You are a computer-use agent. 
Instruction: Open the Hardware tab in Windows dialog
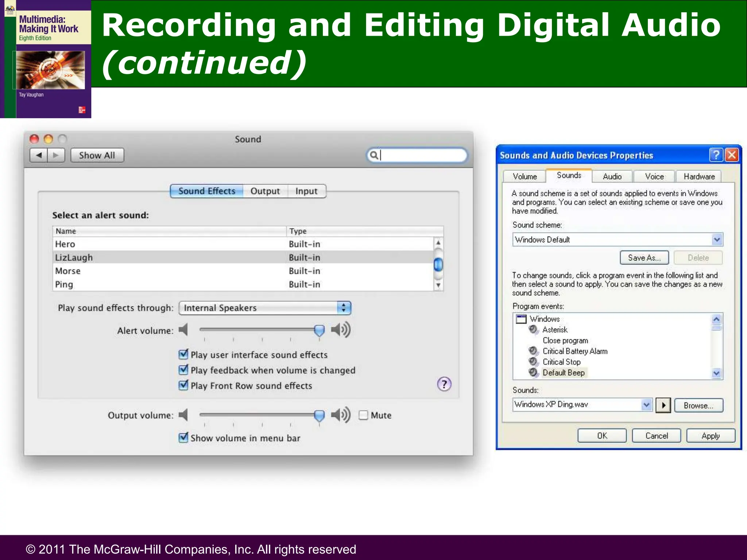click(699, 176)
